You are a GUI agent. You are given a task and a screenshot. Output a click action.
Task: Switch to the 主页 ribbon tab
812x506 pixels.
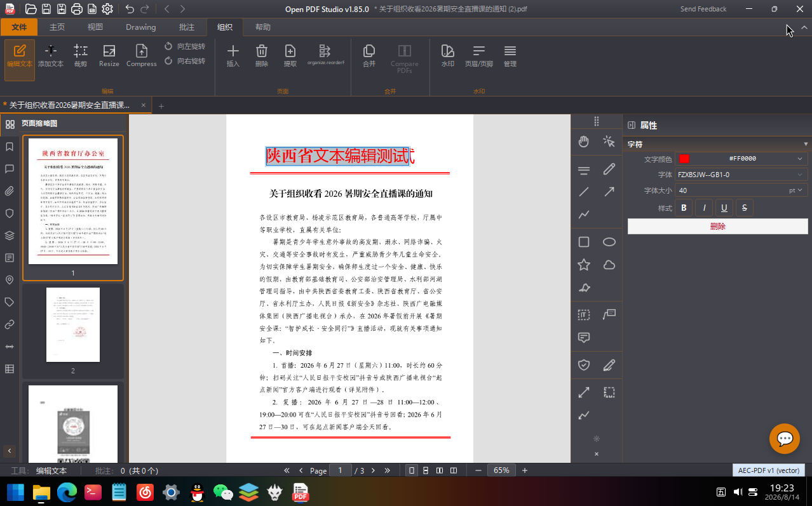pos(57,27)
